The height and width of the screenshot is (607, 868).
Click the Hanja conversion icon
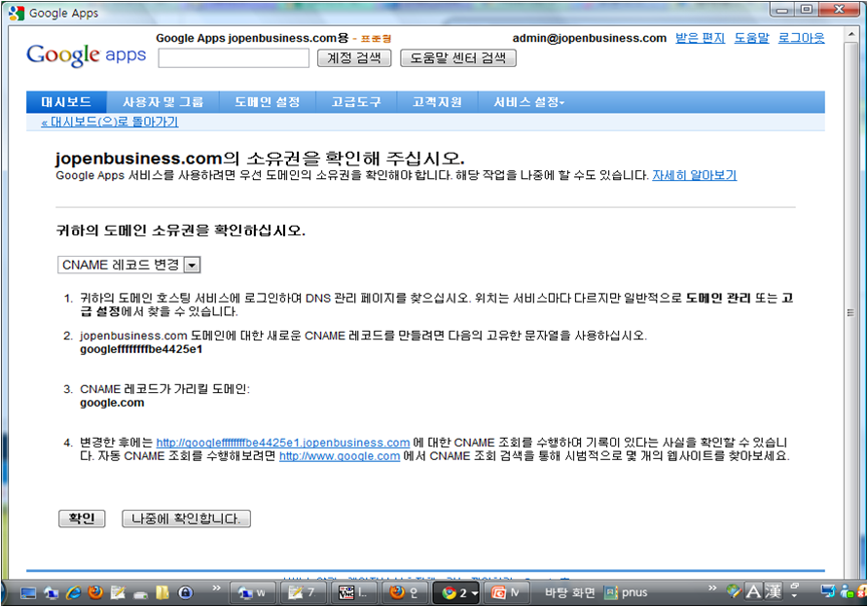[x=773, y=591]
